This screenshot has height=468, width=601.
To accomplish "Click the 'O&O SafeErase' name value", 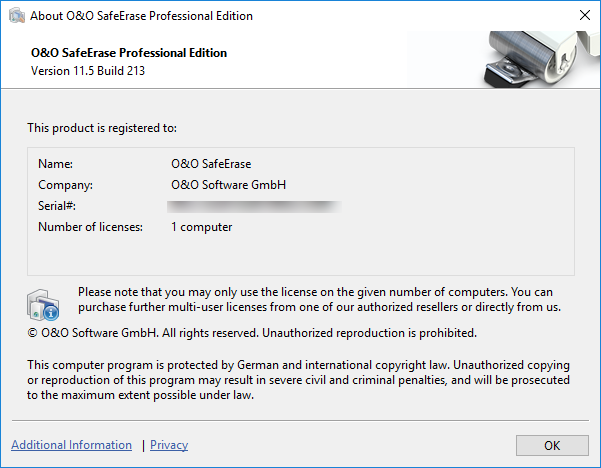I will pyautogui.click(x=212, y=163).
